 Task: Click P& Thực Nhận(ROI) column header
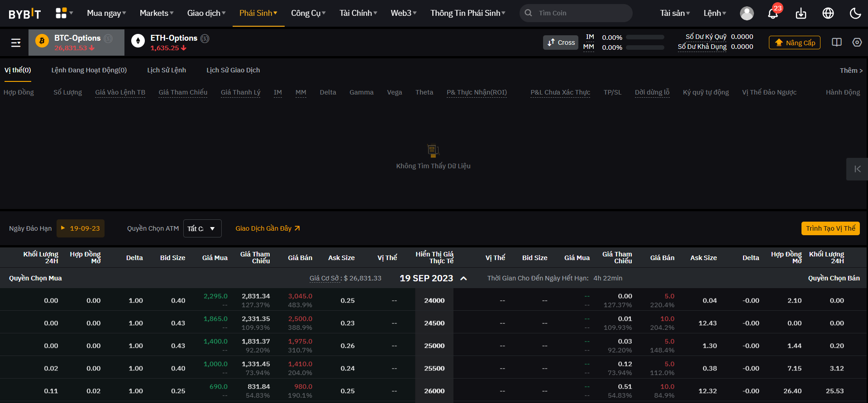(x=477, y=92)
